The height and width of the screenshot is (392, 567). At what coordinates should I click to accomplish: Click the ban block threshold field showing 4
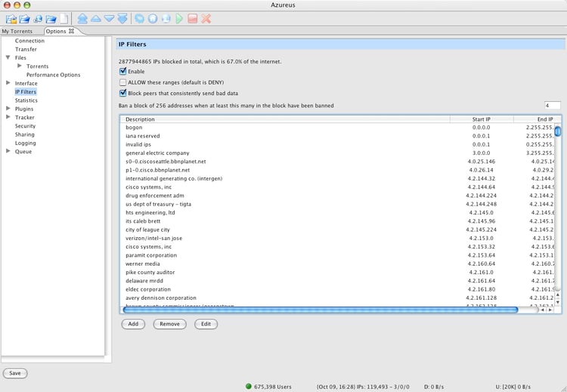point(552,106)
